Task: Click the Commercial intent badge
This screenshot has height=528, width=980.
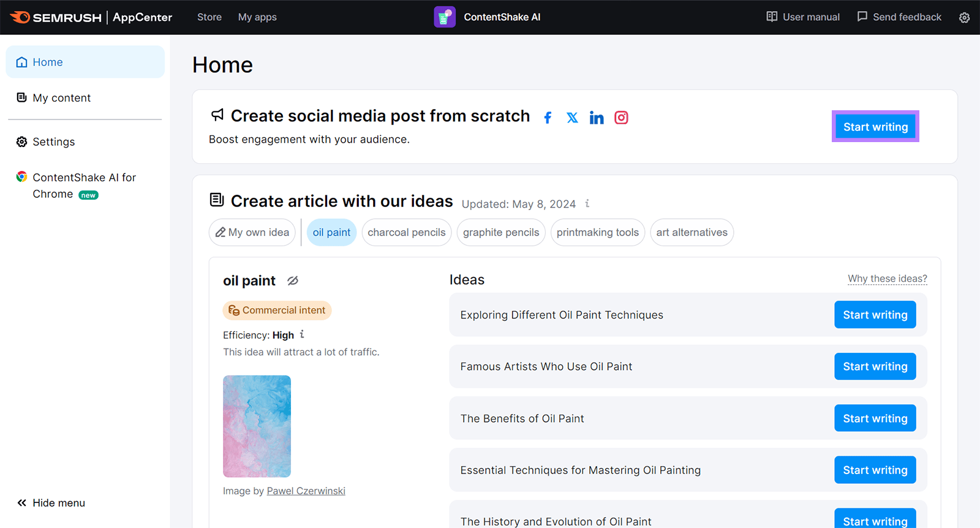Action: tap(277, 311)
